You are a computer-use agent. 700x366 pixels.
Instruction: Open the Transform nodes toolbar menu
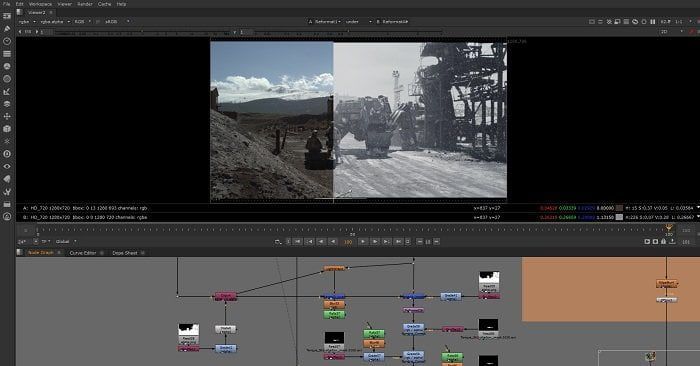tap(7, 116)
